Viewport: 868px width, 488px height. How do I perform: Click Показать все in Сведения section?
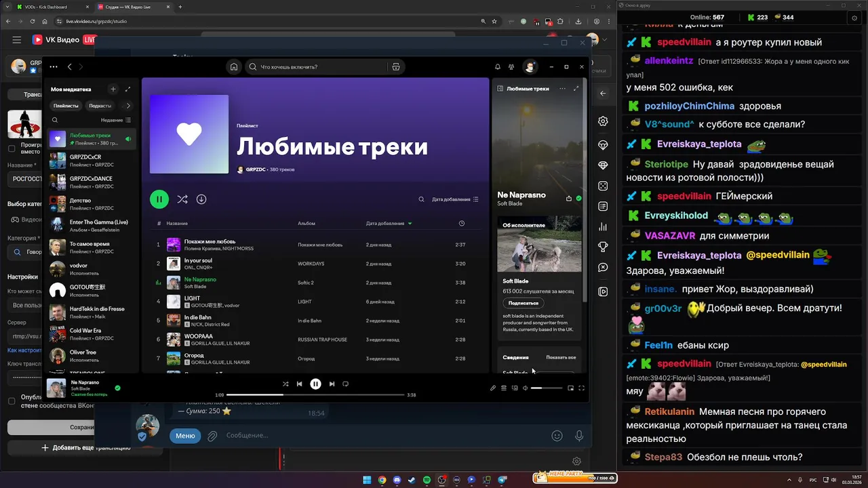561,357
